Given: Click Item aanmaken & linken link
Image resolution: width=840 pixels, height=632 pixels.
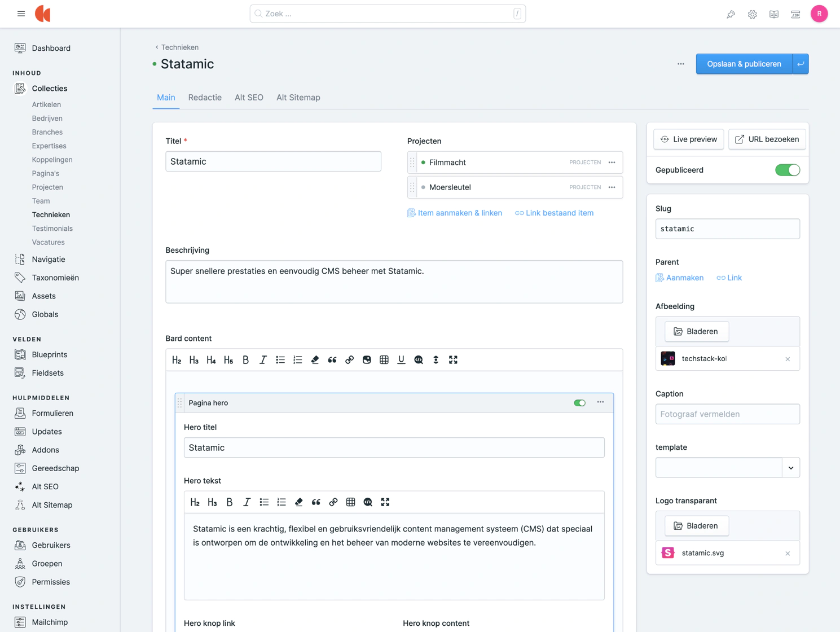Looking at the screenshot, I should coord(455,213).
